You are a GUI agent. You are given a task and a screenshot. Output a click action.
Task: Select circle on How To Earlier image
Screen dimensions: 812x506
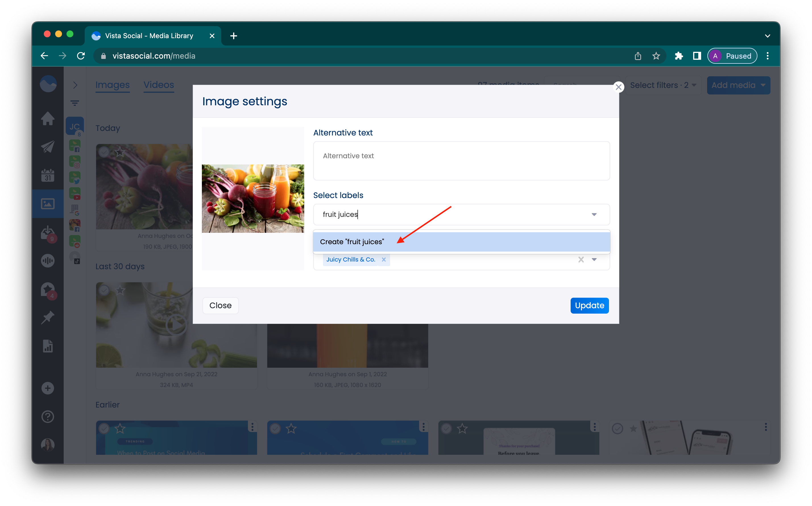(x=275, y=428)
